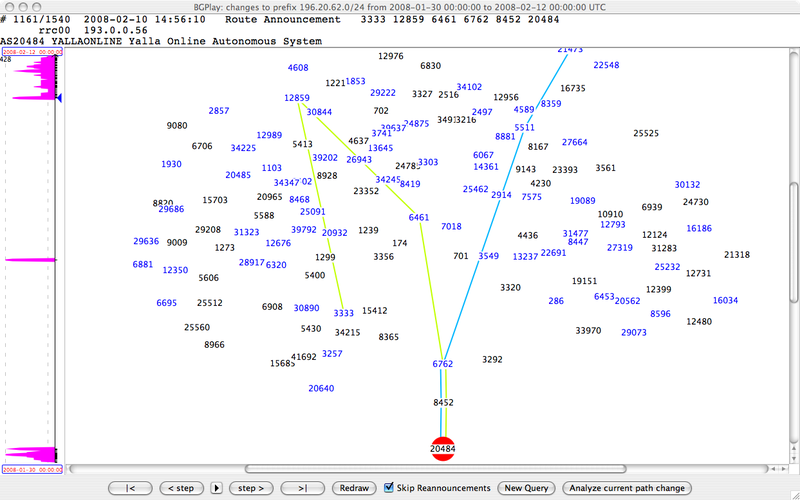Screen dimensions: 800x500
Task: Click the start date field 2008-01-30
Action: point(32,468)
